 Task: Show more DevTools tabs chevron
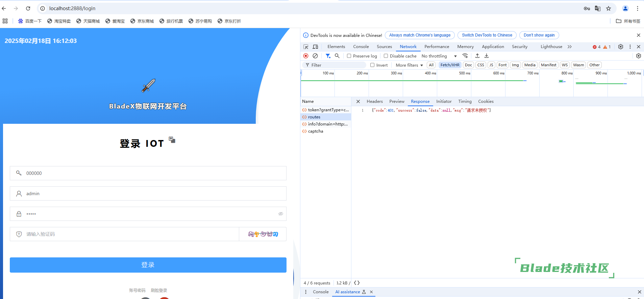[570, 47]
